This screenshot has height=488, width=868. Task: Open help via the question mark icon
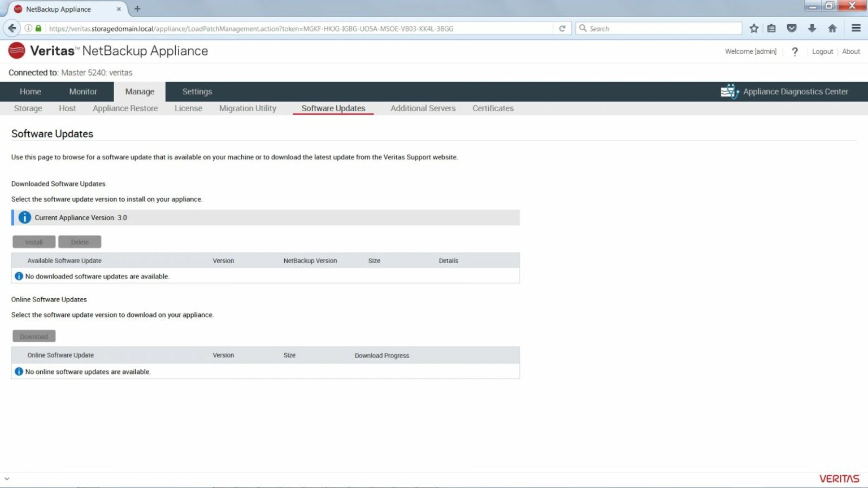(x=795, y=51)
